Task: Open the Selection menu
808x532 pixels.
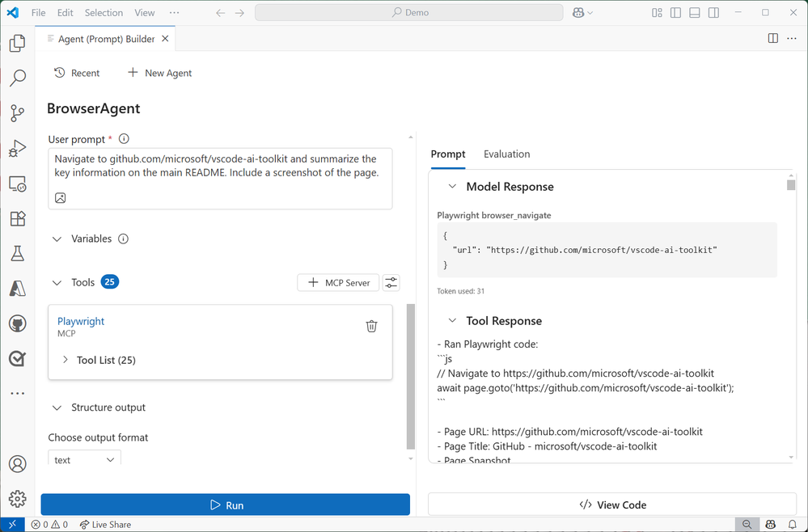Action: 104,13
